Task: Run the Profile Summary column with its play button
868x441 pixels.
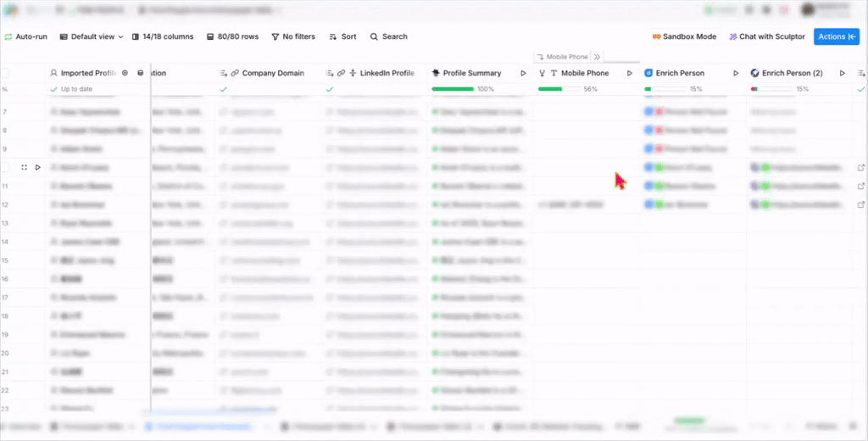Action: 523,73
